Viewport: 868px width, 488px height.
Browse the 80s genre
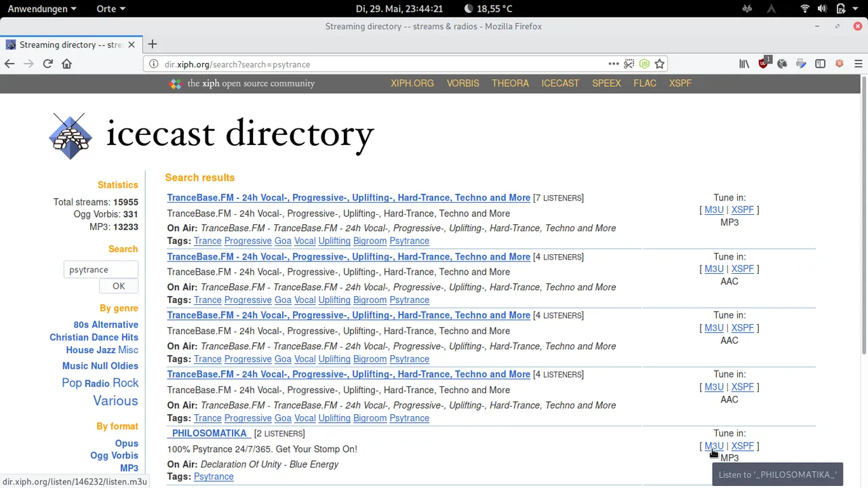click(x=81, y=325)
